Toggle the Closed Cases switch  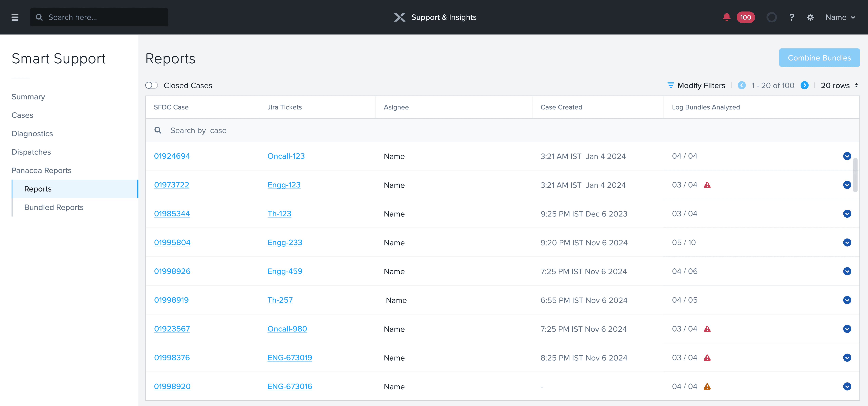coord(151,85)
